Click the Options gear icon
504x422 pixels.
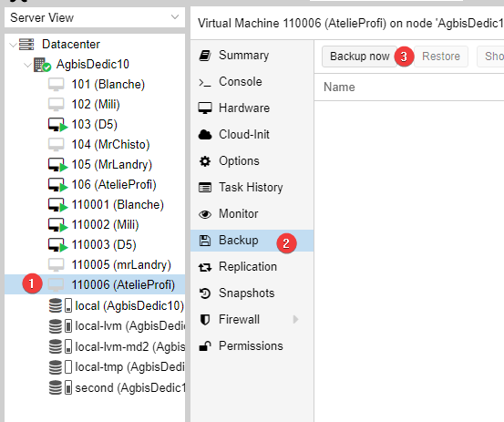pos(205,161)
